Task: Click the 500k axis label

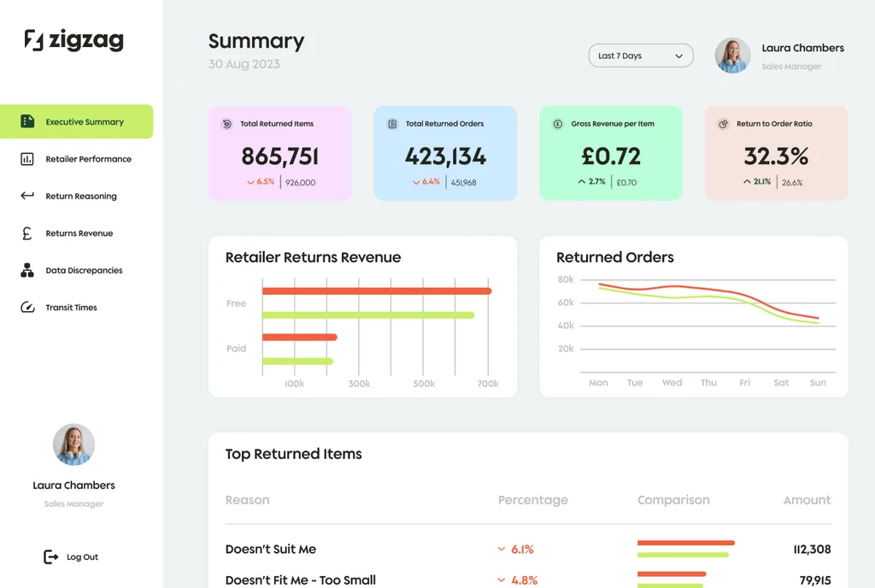Action: [x=424, y=384]
